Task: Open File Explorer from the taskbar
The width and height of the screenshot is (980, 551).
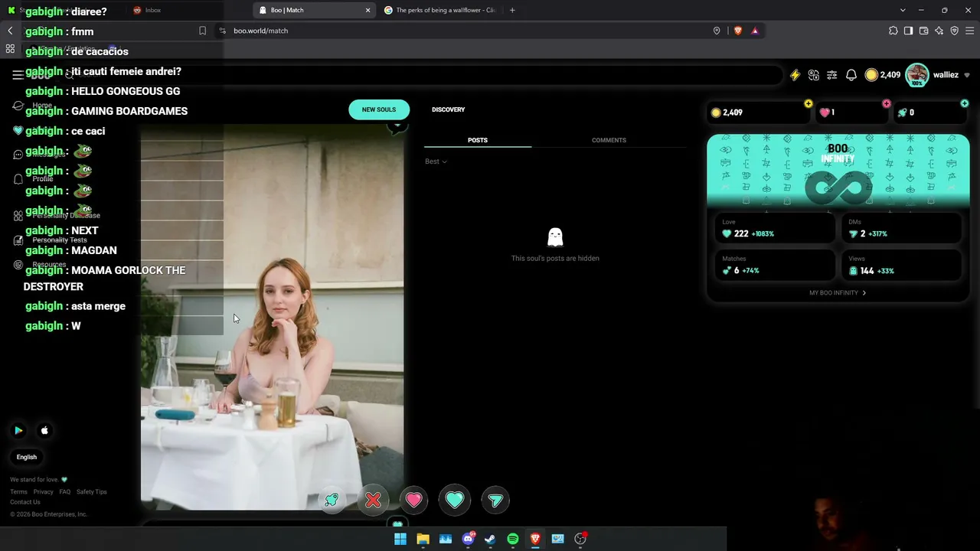Action: click(423, 539)
